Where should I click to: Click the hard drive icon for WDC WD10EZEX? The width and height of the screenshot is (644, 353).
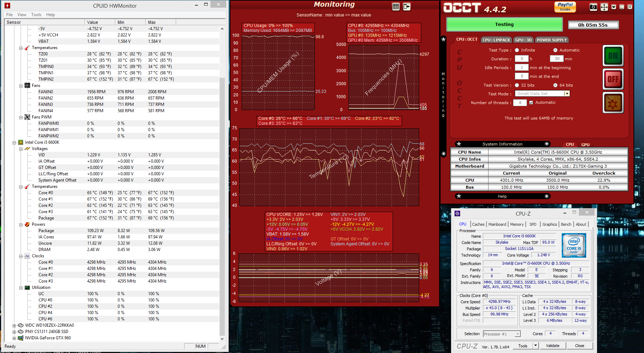(x=21, y=325)
